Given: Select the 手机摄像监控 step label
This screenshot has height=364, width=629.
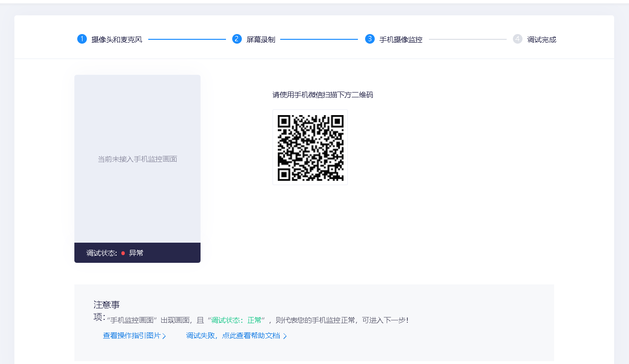Looking at the screenshot, I should point(401,40).
